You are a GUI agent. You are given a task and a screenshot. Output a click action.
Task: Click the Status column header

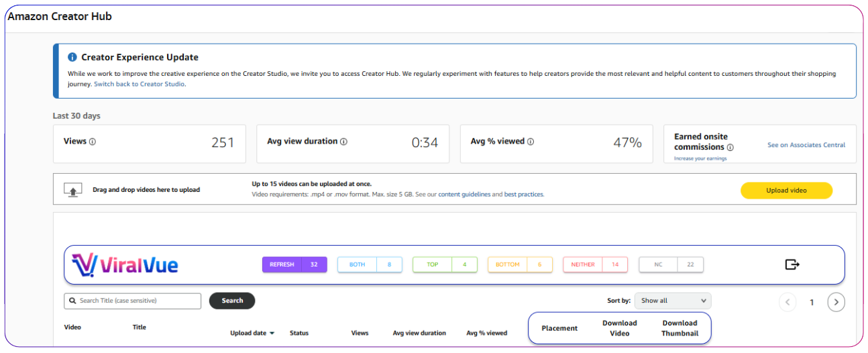coord(299,333)
